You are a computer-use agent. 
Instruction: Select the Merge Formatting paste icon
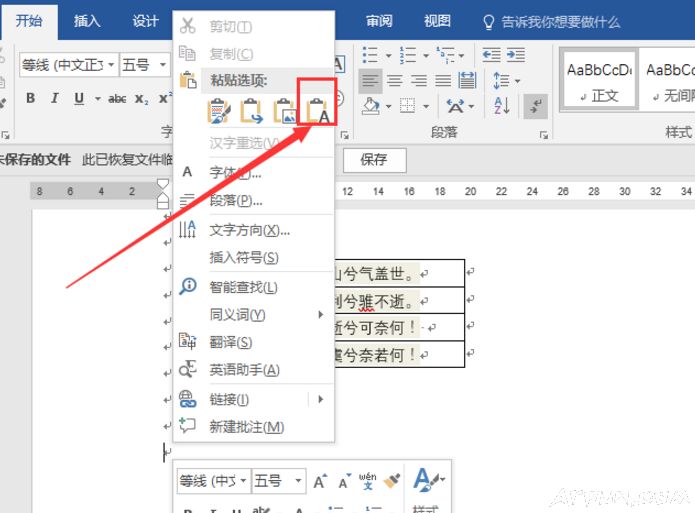252,110
